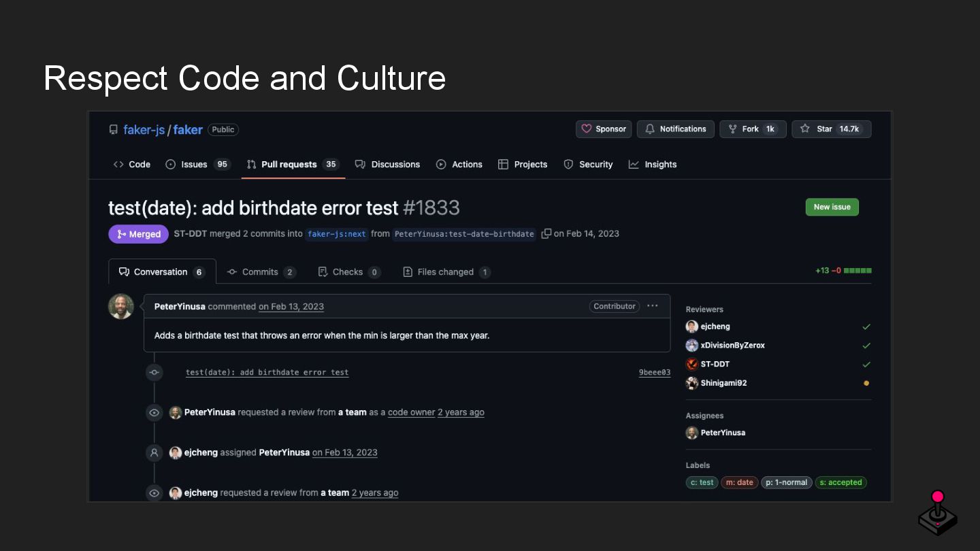Switch to the Commits tab
The width and height of the screenshot is (980, 551).
[261, 271]
